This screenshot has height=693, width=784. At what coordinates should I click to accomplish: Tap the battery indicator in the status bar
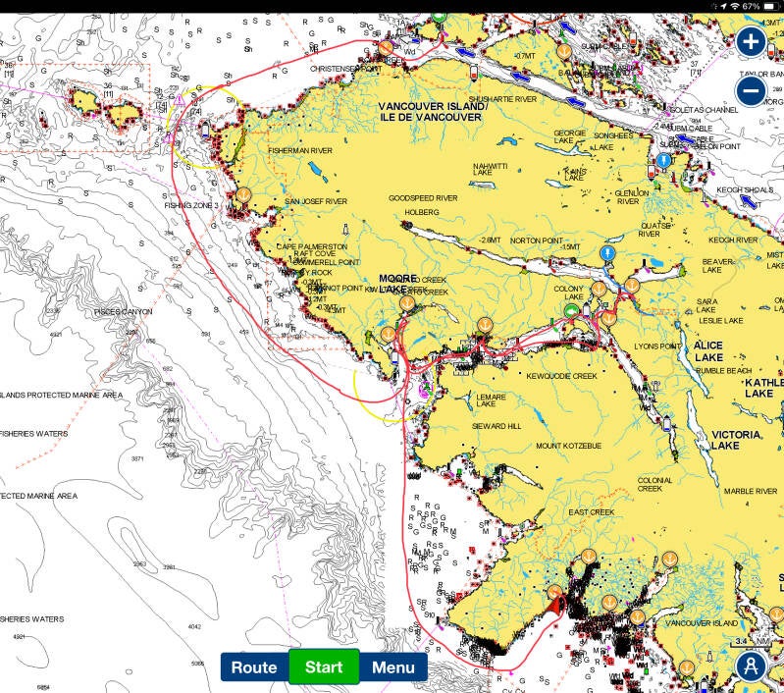(x=770, y=7)
